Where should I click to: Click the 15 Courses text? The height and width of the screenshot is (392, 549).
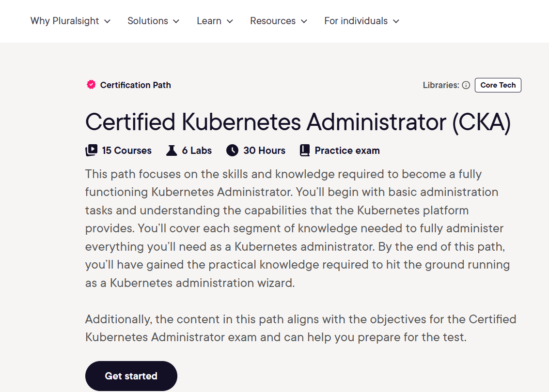pos(127,151)
